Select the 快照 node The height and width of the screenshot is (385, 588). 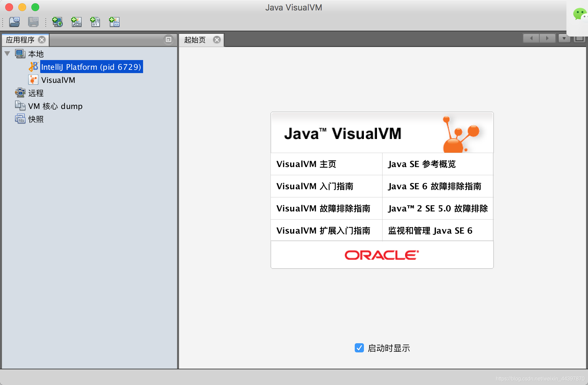(36, 119)
